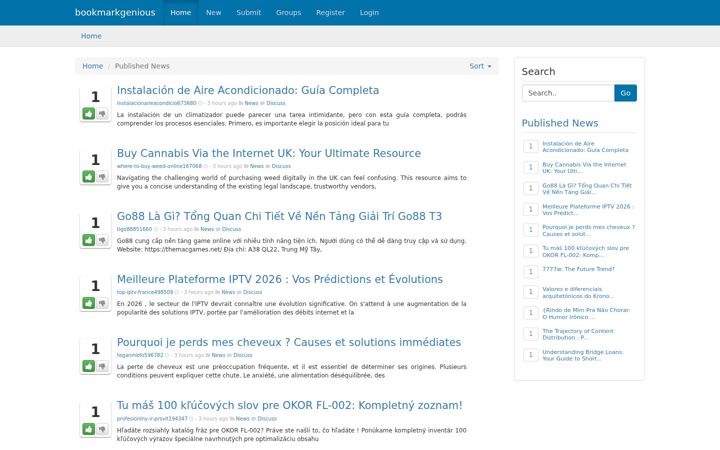Open sidebar link Buy Cannabis Via the Internet

584,168
